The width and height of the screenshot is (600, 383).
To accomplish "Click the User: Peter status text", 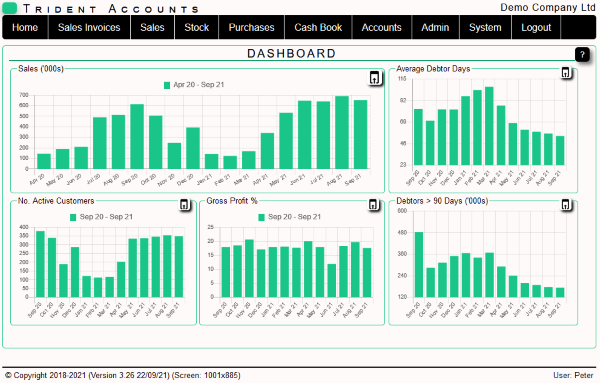I will pyautogui.click(x=573, y=376).
